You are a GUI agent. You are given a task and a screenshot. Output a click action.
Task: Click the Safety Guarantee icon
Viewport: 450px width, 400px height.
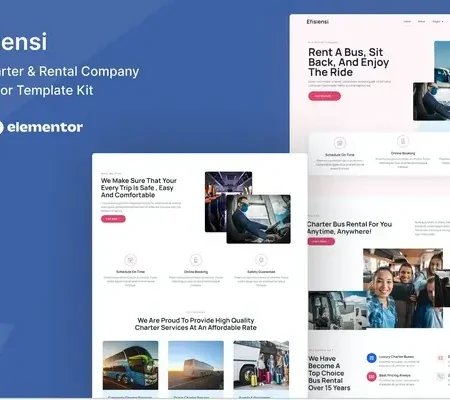261,260
